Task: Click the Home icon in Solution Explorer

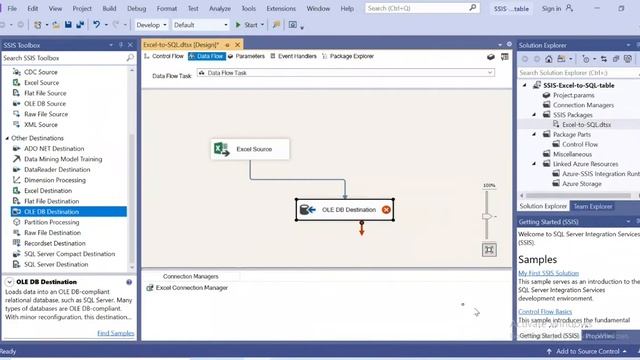Action: tap(549, 59)
